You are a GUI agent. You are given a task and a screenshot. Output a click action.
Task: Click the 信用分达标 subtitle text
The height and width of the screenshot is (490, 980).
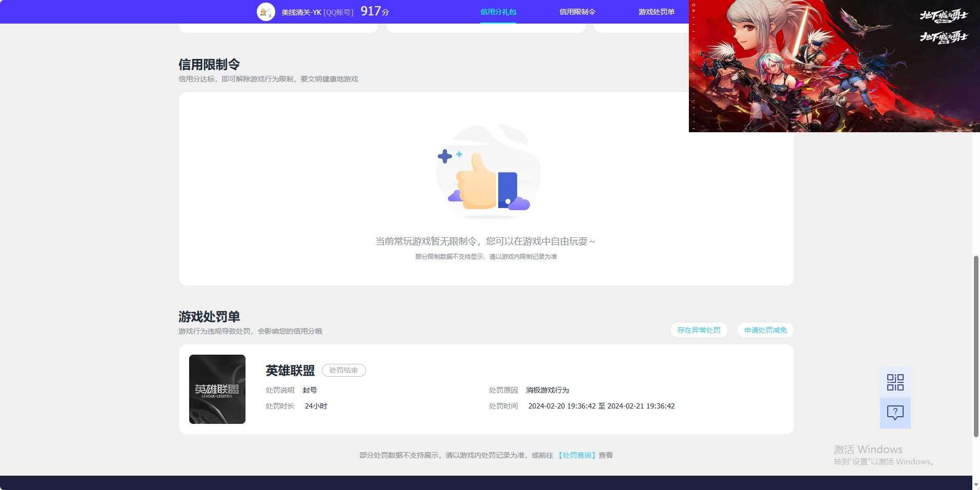[x=268, y=79]
